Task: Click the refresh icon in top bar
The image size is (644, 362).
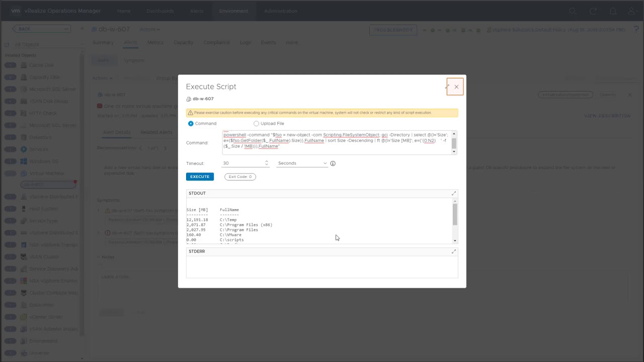Action: tap(593, 11)
